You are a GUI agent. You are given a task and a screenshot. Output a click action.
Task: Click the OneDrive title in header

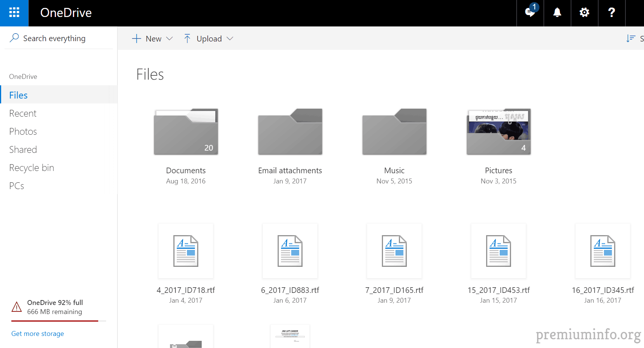coord(66,13)
